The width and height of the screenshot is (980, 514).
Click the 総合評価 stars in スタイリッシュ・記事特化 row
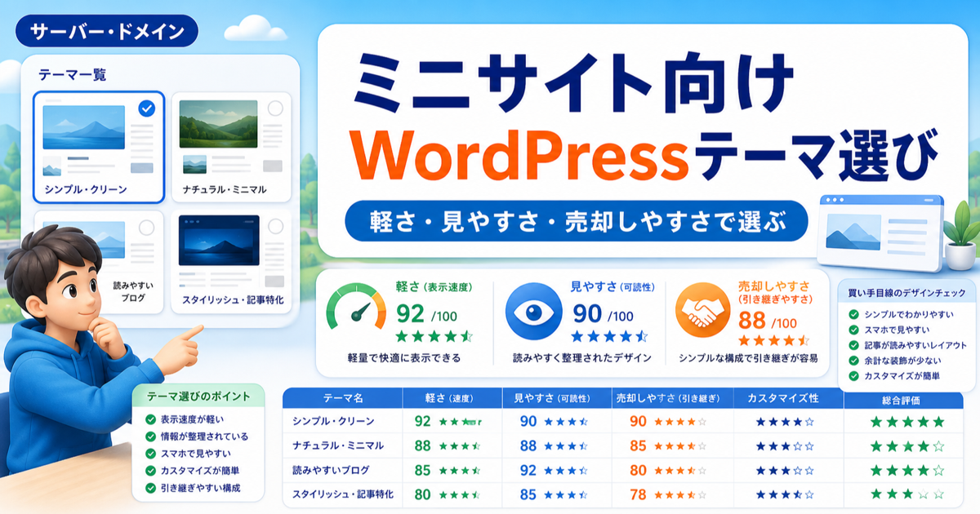(906, 494)
